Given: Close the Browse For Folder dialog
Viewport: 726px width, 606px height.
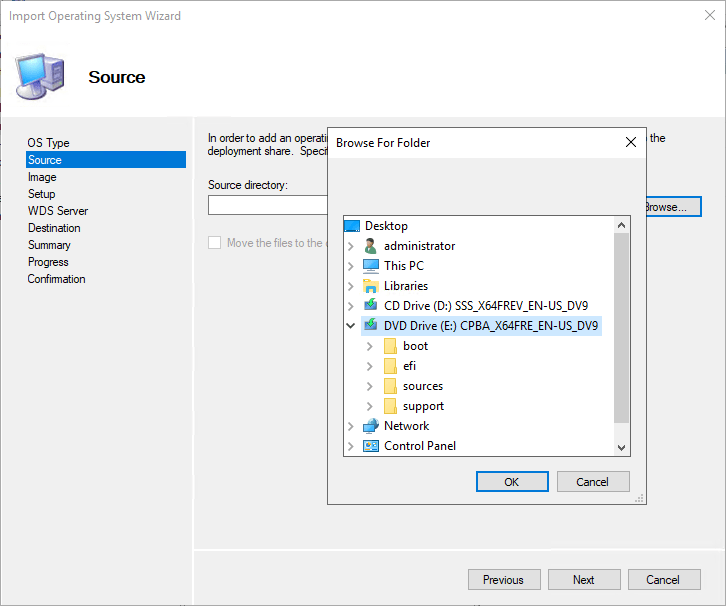Looking at the screenshot, I should point(630,143).
